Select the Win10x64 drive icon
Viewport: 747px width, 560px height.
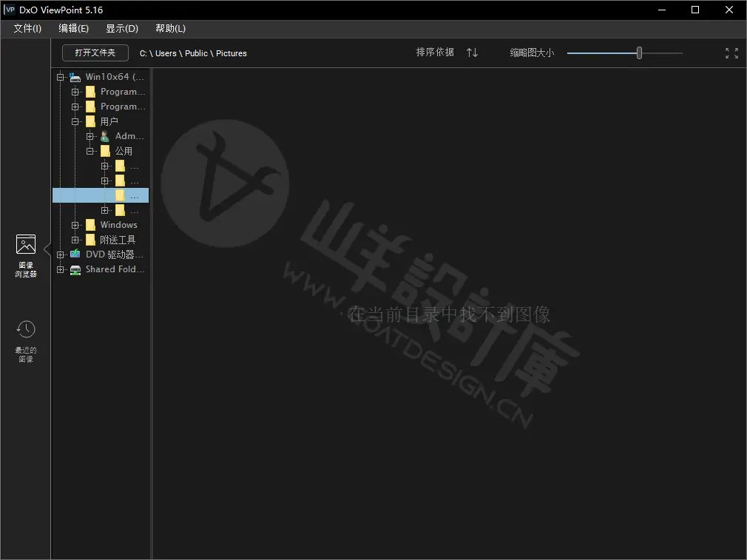point(75,77)
